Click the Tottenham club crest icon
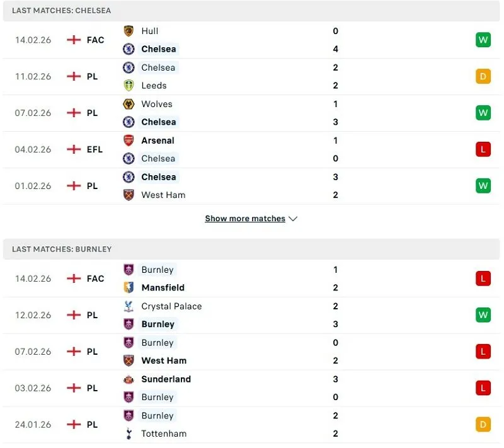Image resolution: width=504 pixels, height=448 pixels. coord(129,434)
